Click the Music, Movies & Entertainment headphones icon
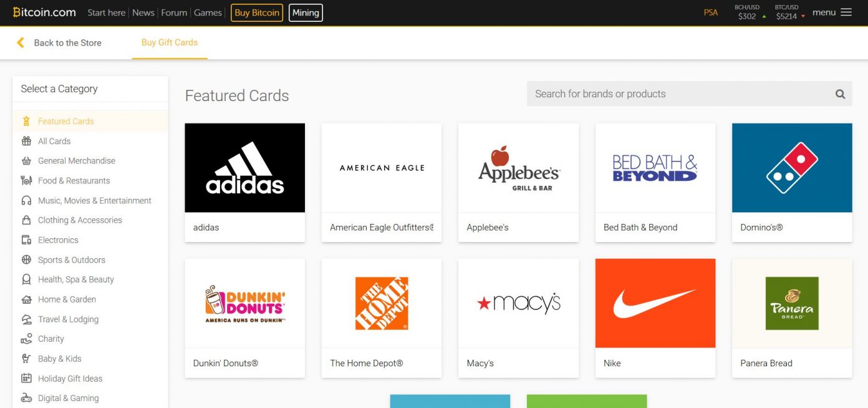This screenshot has height=408, width=868. 26,200
